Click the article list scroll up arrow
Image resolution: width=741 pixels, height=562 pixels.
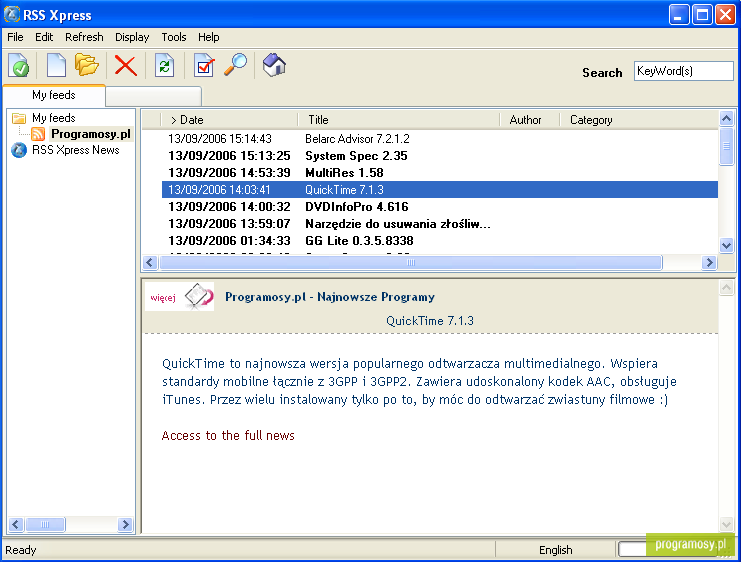726,118
